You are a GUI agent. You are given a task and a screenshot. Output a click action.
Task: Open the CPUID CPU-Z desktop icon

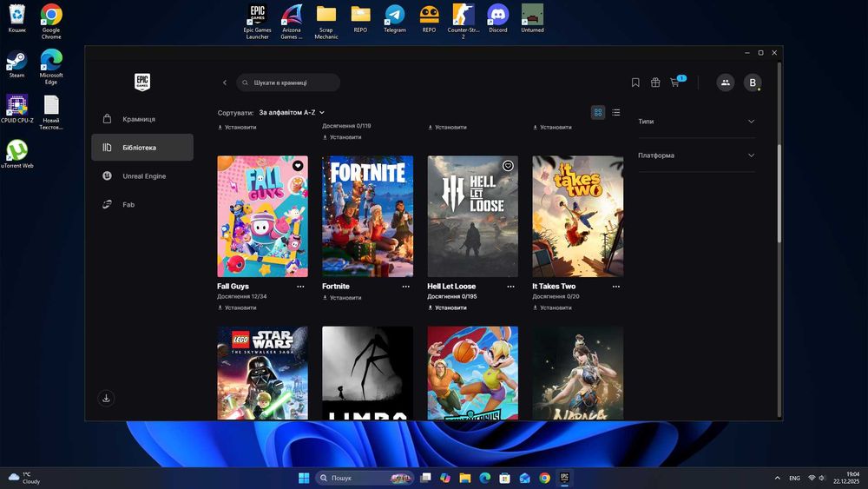(17, 109)
